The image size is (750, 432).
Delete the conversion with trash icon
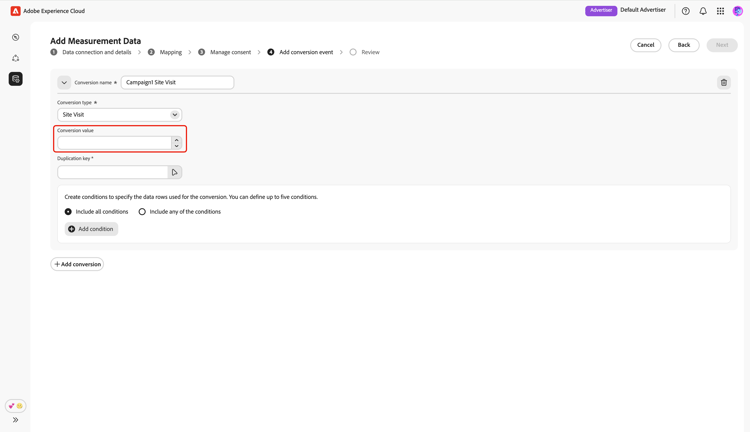(x=724, y=83)
